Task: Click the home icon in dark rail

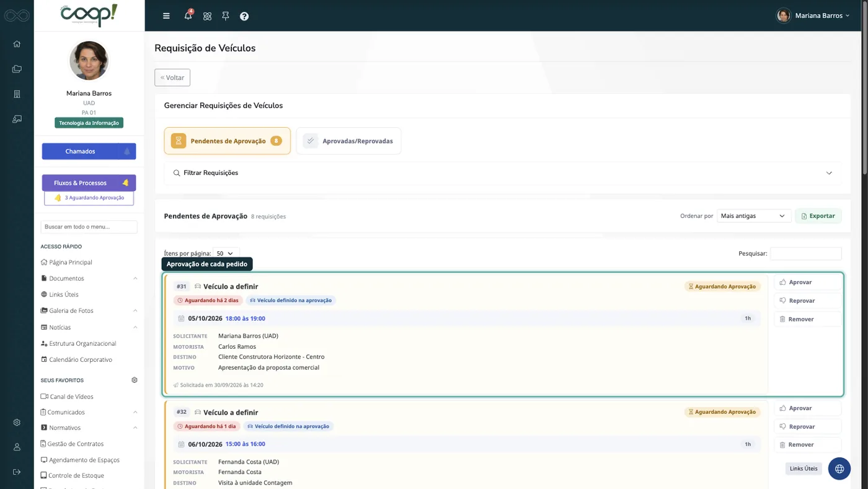Action: click(17, 44)
